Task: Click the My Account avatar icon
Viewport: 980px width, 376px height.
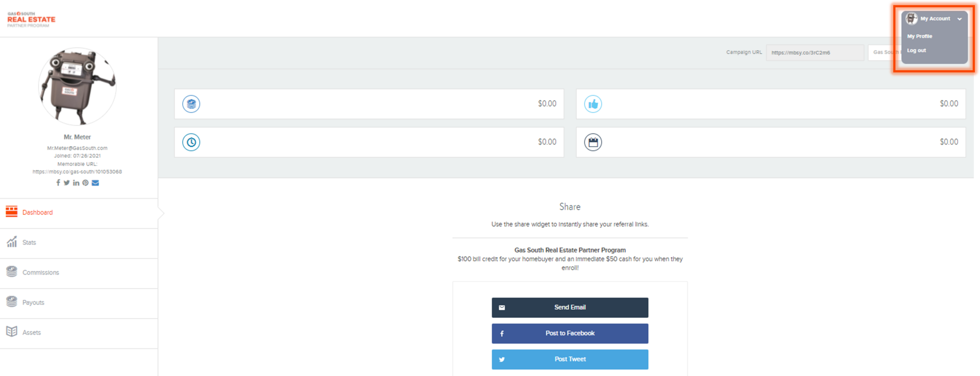Action: pyautogui.click(x=911, y=19)
